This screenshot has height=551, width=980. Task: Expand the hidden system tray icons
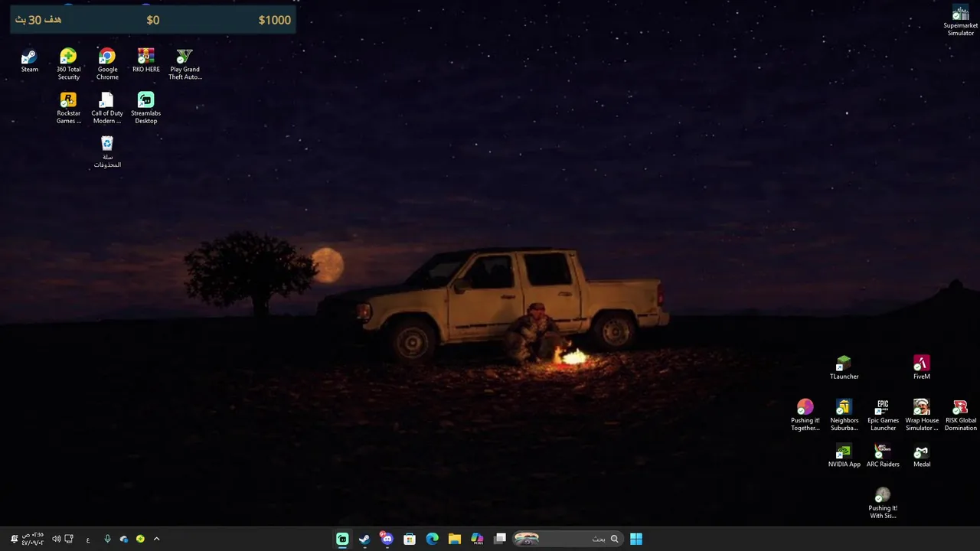pos(156,539)
